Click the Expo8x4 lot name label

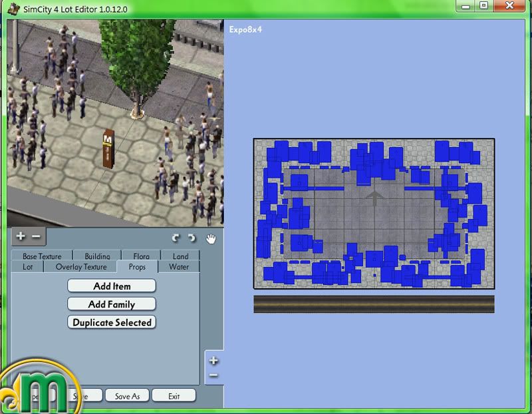[245, 29]
